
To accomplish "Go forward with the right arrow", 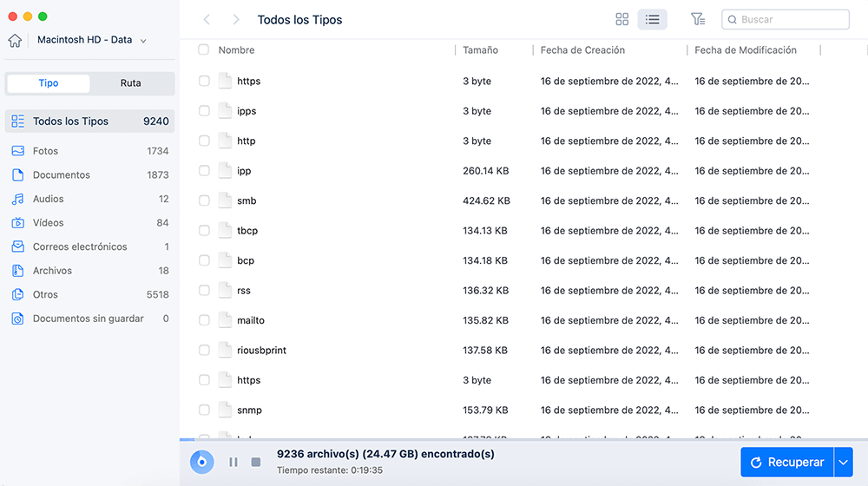I will click(236, 19).
